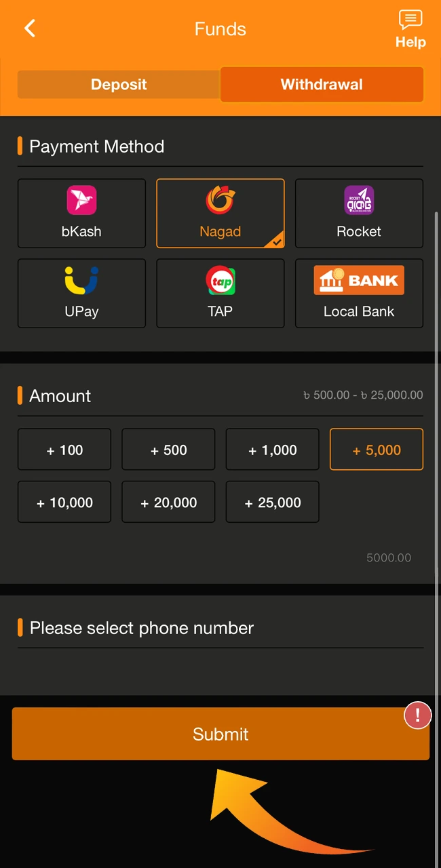This screenshot has width=441, height=868.
Task: Click the red error exclamation badge
Action: pos(418,715)
